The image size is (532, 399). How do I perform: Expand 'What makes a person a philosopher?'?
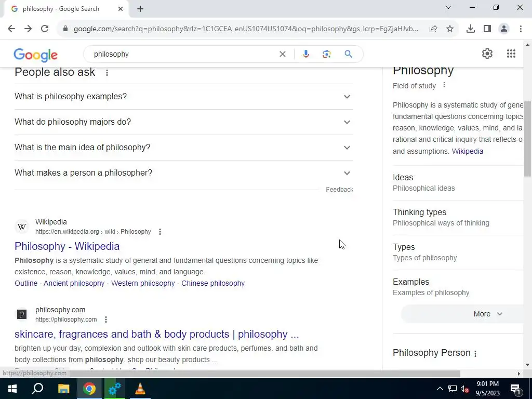coord(184,173)
